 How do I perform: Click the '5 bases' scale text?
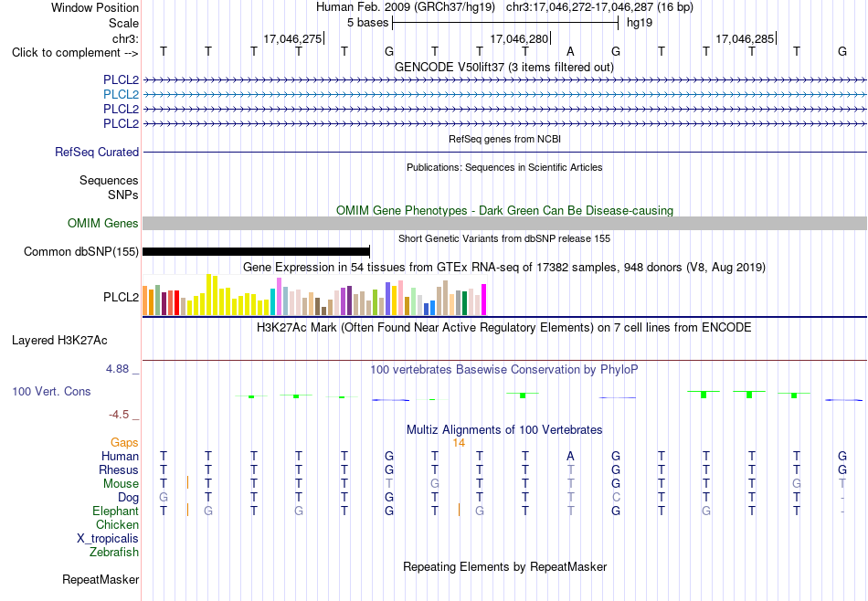(x=367, y=23)
